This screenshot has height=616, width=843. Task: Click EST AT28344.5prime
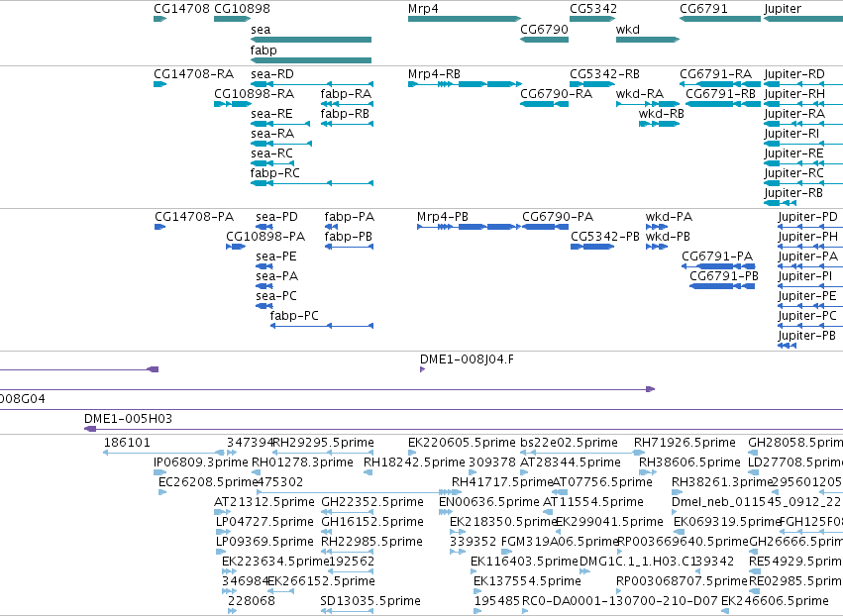point(526,472)
